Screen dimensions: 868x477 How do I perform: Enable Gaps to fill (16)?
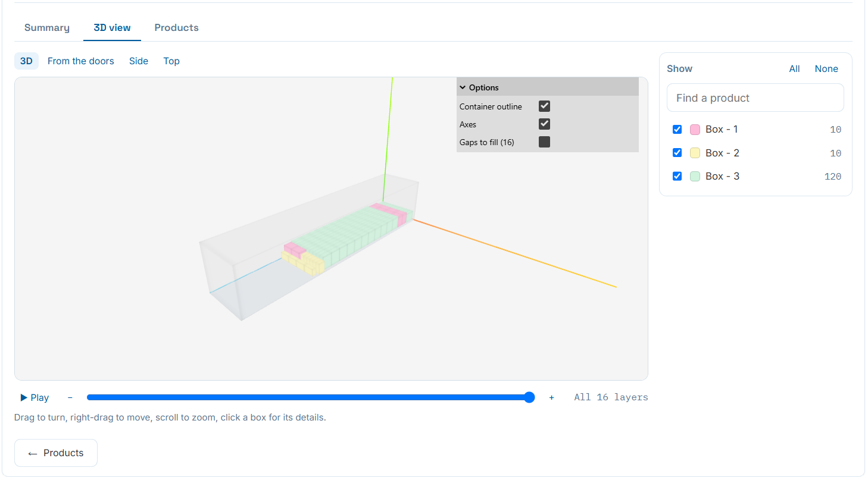point(544,142)
